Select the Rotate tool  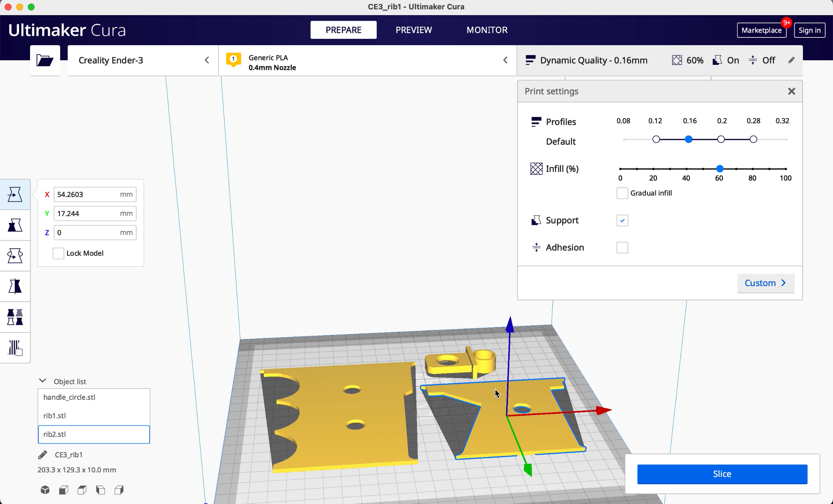15,256
